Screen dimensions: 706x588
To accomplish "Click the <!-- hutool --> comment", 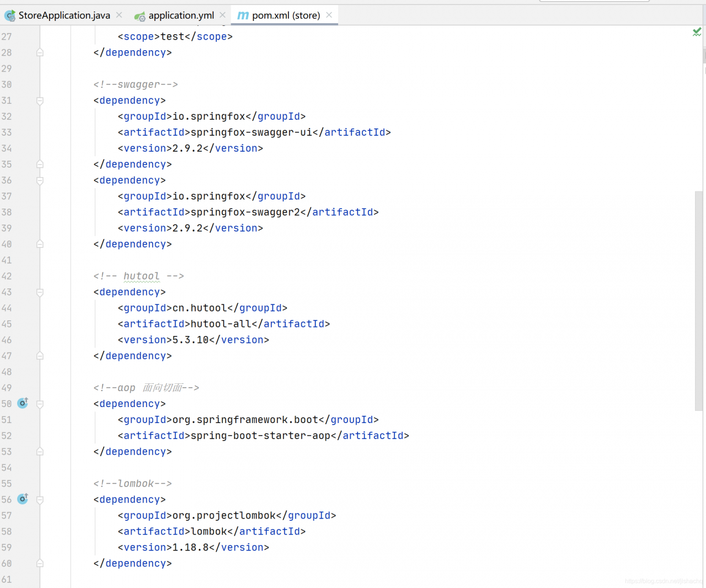I will pyautogui.click(x=138, y=276).
